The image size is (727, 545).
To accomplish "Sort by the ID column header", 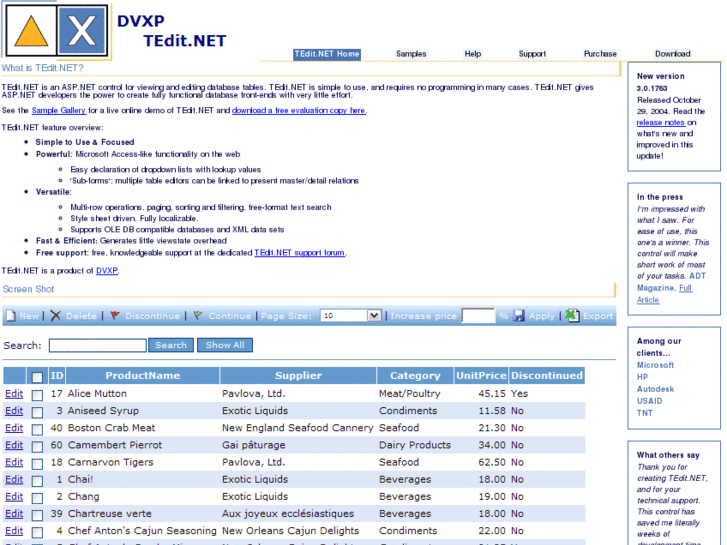I will 57,376.
